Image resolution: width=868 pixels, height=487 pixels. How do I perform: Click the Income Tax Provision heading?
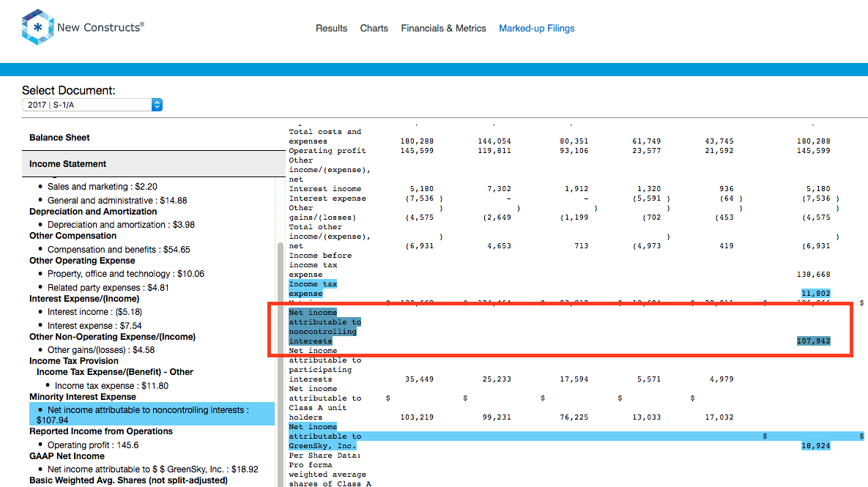pos(74,361)
